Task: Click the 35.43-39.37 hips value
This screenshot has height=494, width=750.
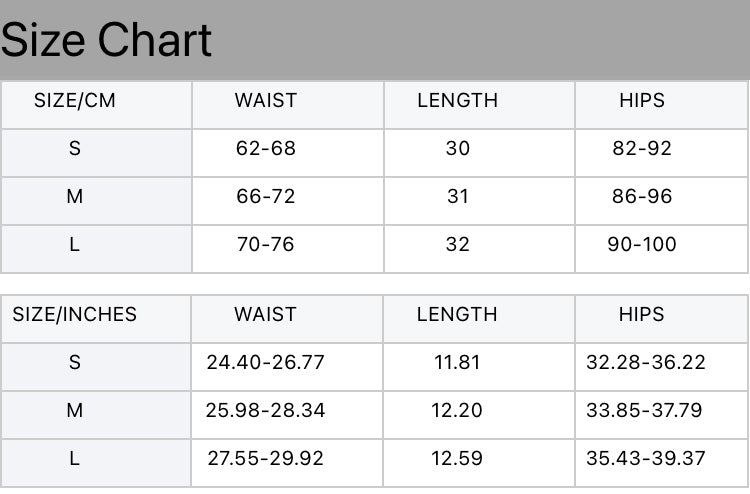Action: [644, 459]
